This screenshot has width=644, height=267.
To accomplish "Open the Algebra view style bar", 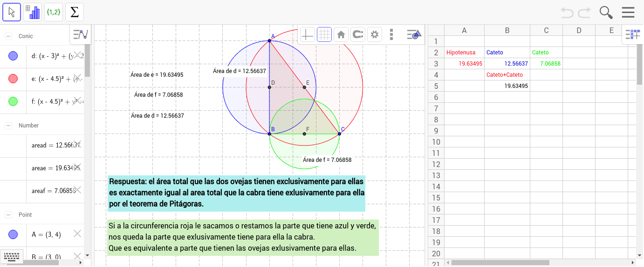I will 81,34.
